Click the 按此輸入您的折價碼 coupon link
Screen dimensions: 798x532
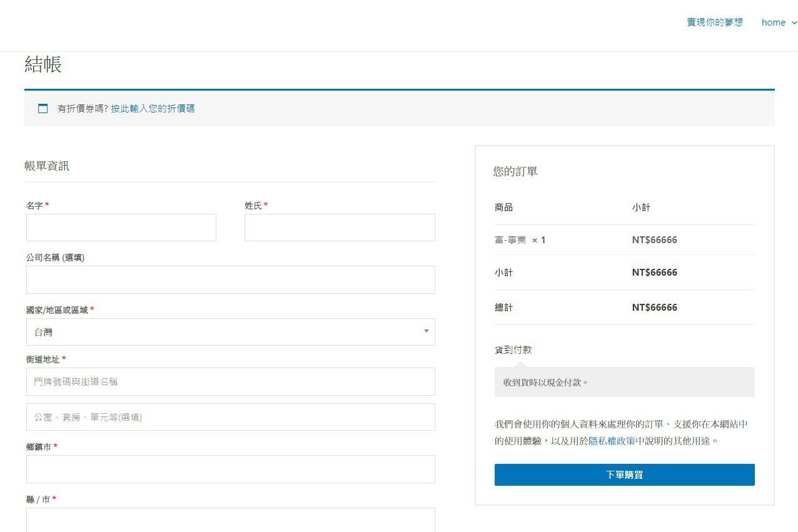[x=153, y=109]
